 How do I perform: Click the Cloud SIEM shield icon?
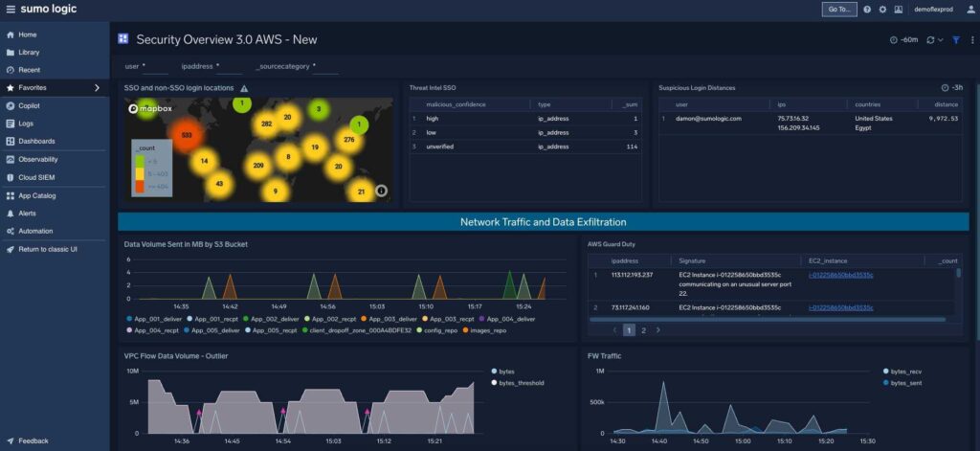point(10,178)
